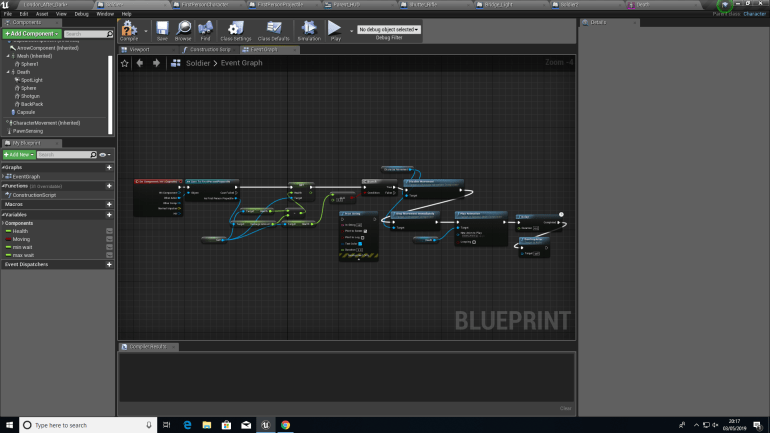
Task: Click Windows search box
Action: 88,425
